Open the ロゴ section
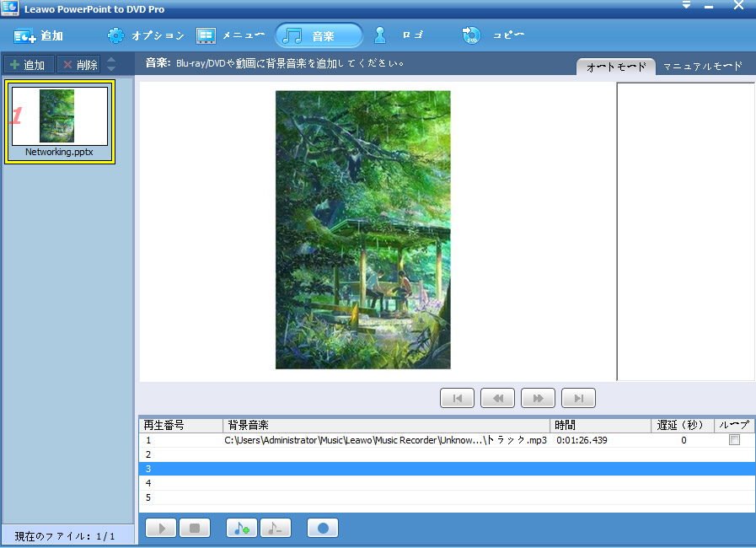The width and height of the screenshot is (756, 548). 399,35
